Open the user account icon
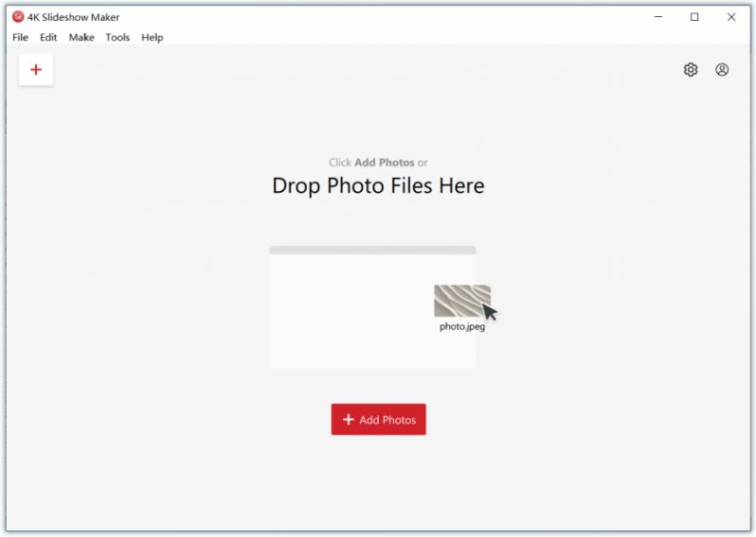 [722, 70]
